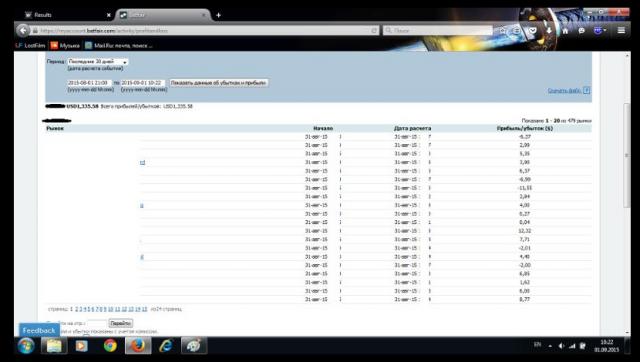Launch Google Chrome from the taskbar
The width and height of the screenshot is (640, 362).
tap(110, 346)
